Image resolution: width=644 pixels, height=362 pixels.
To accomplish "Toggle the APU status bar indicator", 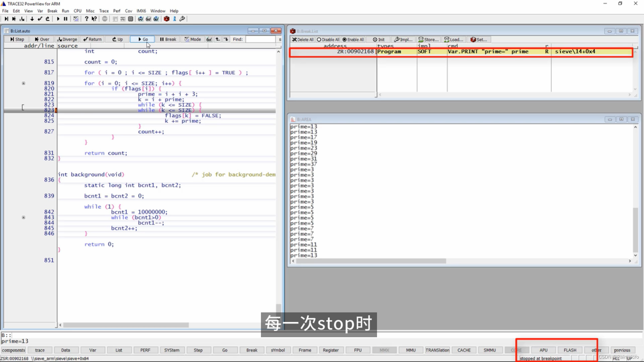I will pyautogui.click(x=544, y=350).
